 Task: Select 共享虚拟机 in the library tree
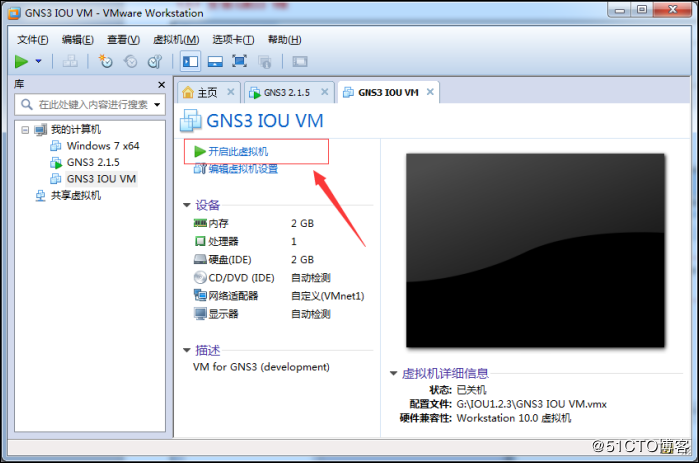[x=76, y=195]
